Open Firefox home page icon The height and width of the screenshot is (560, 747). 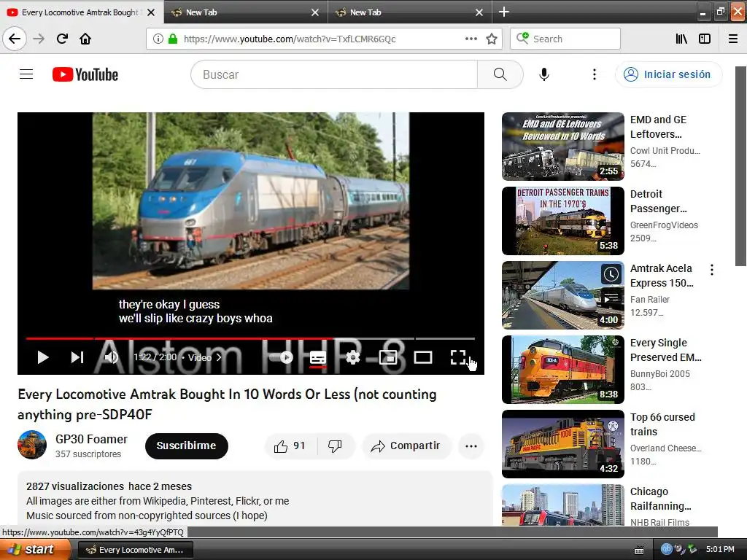point(85,39)
